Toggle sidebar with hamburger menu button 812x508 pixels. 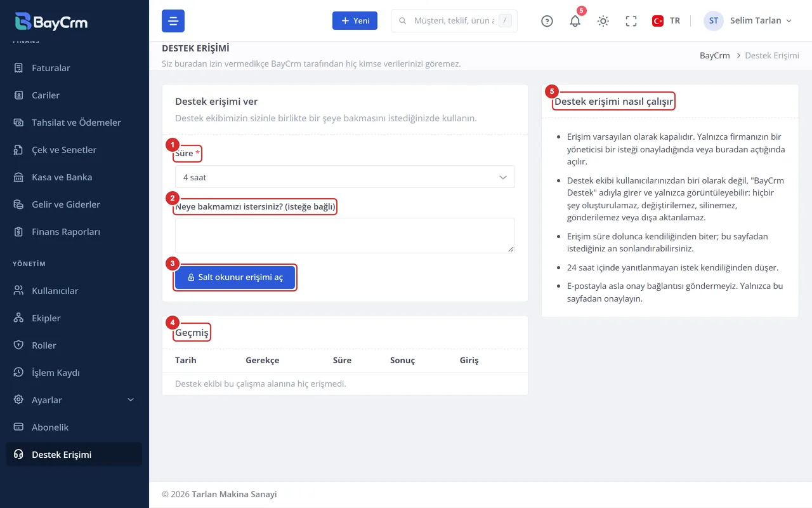(173, 21)
